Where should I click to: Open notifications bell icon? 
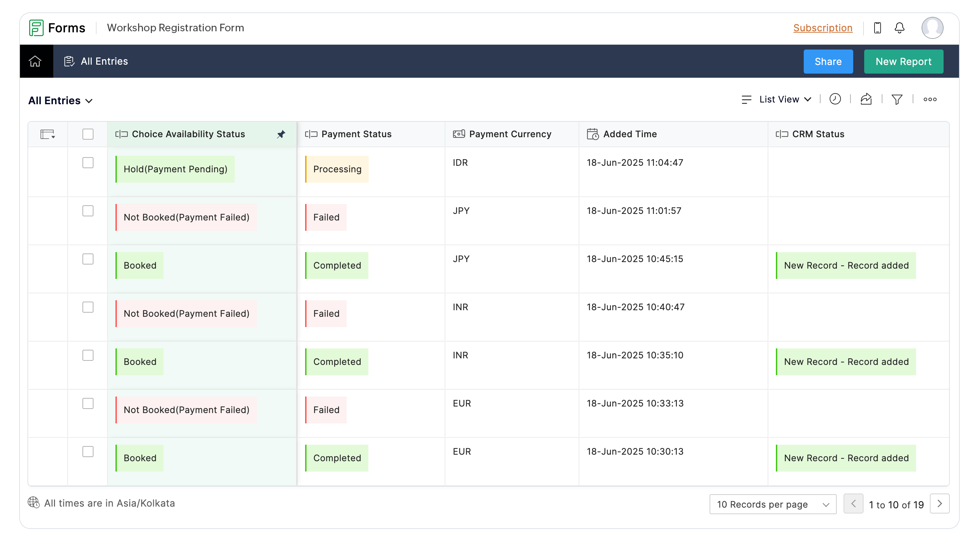point(899,28)
